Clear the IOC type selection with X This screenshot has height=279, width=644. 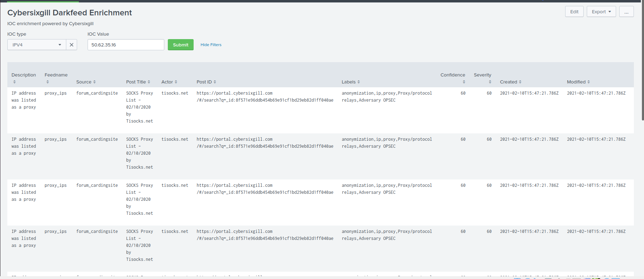click(x=72, y=45)
